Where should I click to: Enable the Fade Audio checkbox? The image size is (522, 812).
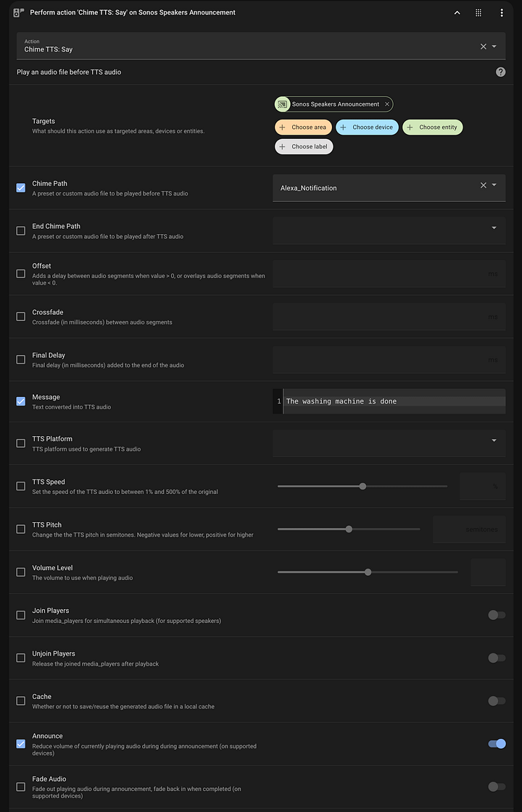[21, 787]
